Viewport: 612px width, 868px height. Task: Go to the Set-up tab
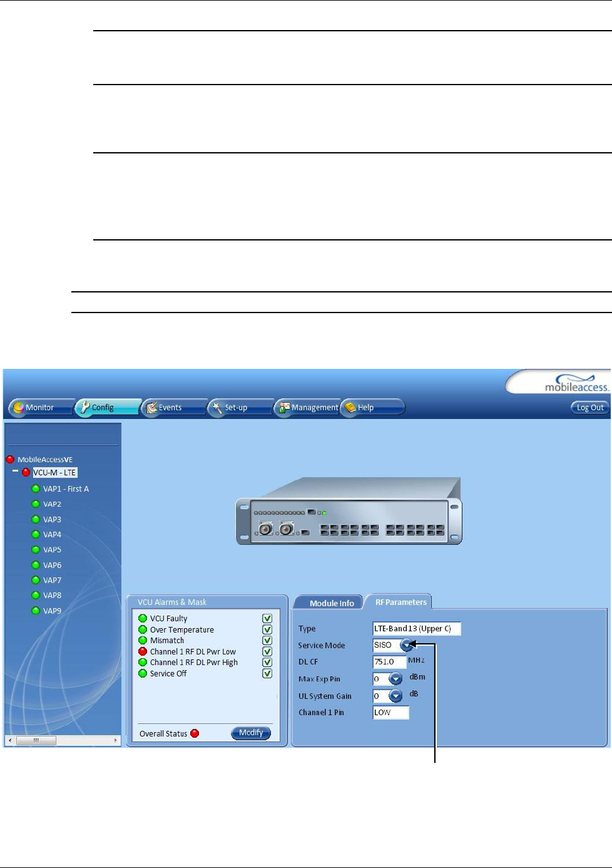240,408
